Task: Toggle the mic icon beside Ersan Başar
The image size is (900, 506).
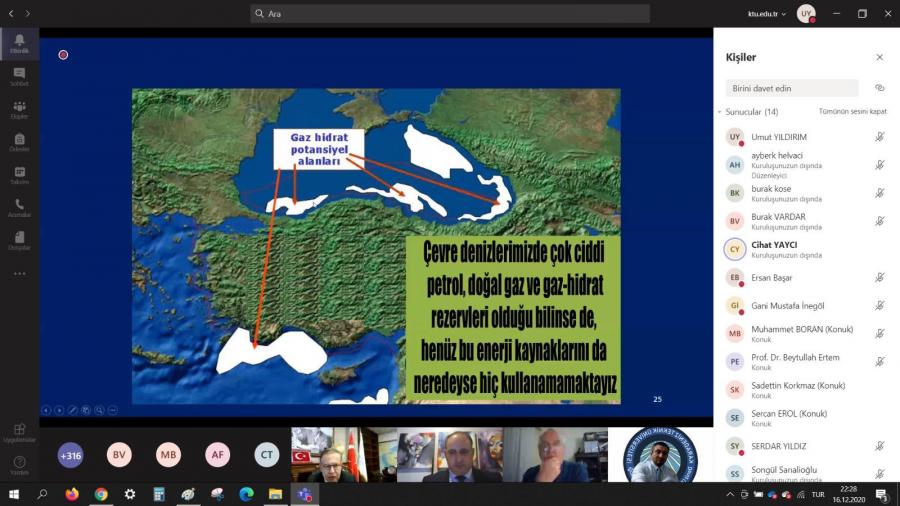Action: click(x=879, y=277)
